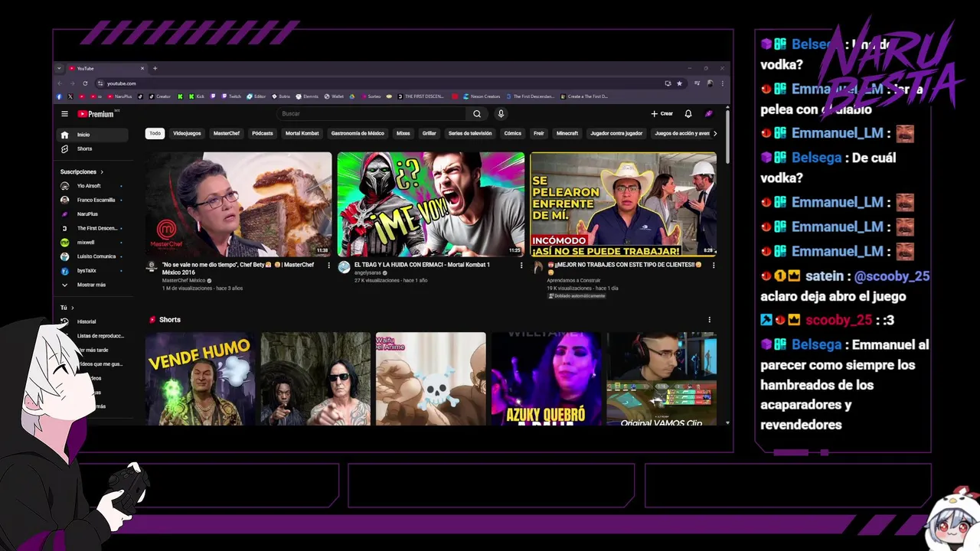Open the YouTube notifications bell
The height and width of the screenshot is (551, 980).
click(x=688, y=114)
